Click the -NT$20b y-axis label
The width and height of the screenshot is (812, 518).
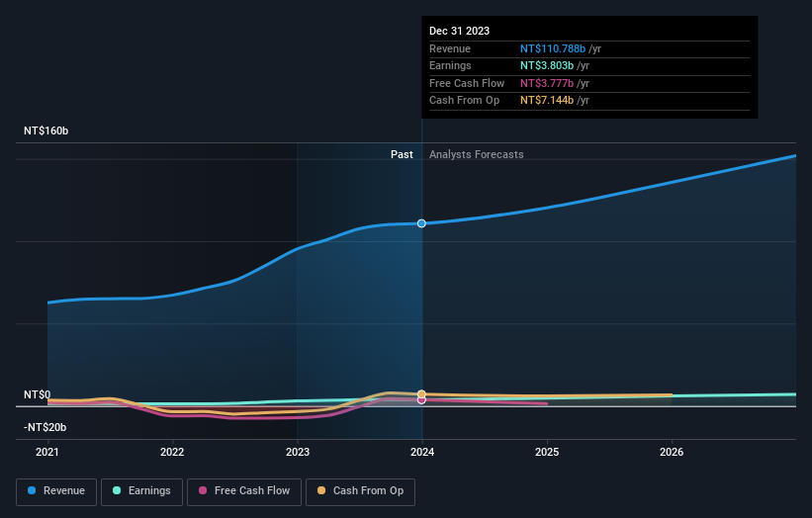[x=45, y=427]
